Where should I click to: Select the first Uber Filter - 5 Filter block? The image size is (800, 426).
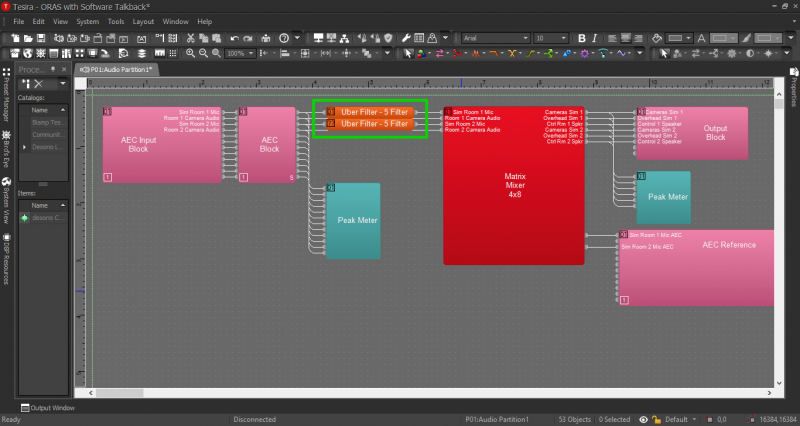tap(370, 112)
